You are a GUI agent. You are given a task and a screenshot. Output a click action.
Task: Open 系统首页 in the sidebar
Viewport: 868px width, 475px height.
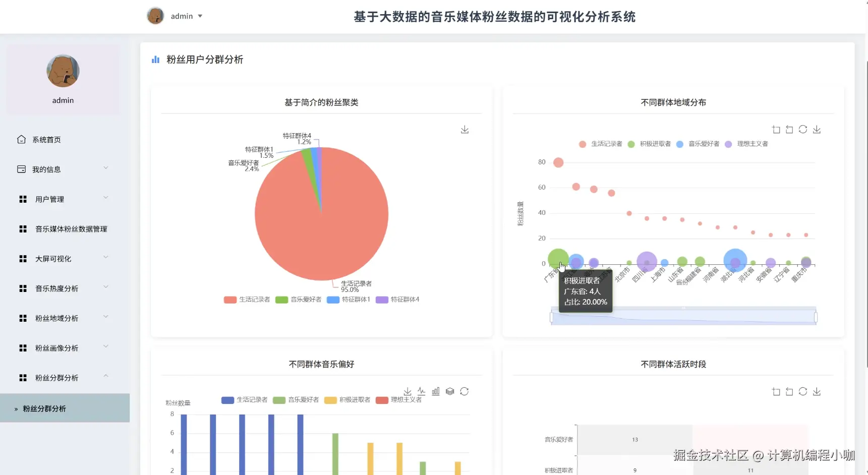coord(46,140)
